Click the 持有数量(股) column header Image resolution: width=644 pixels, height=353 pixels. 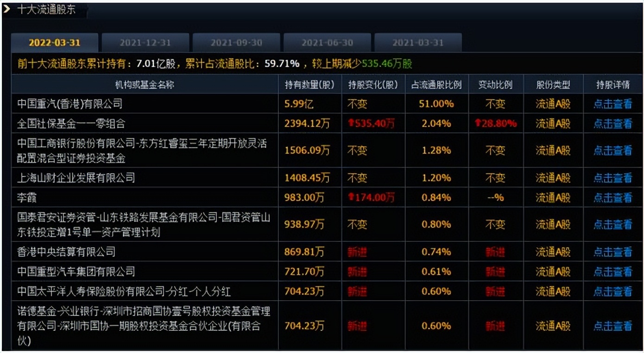(x=309, y=85)
